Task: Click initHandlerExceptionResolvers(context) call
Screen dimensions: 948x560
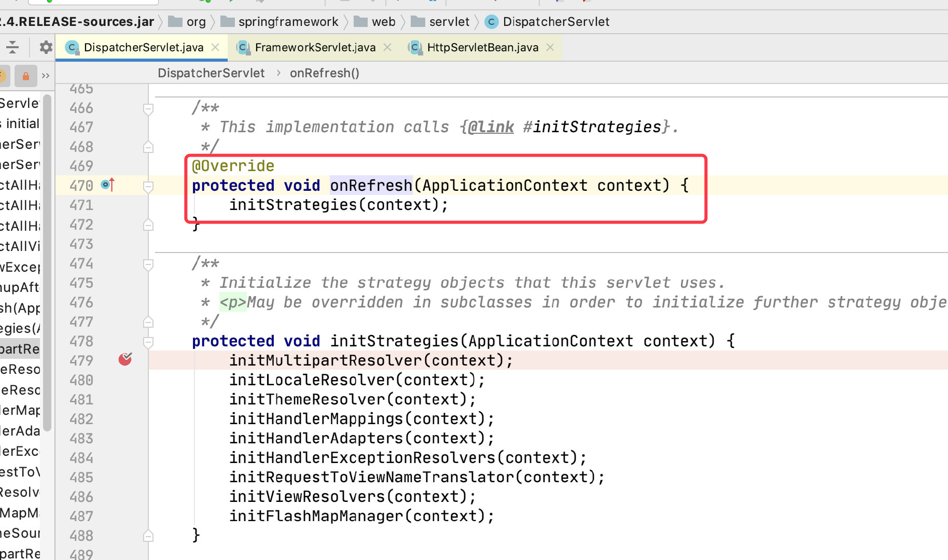Action: pos(408,458)
